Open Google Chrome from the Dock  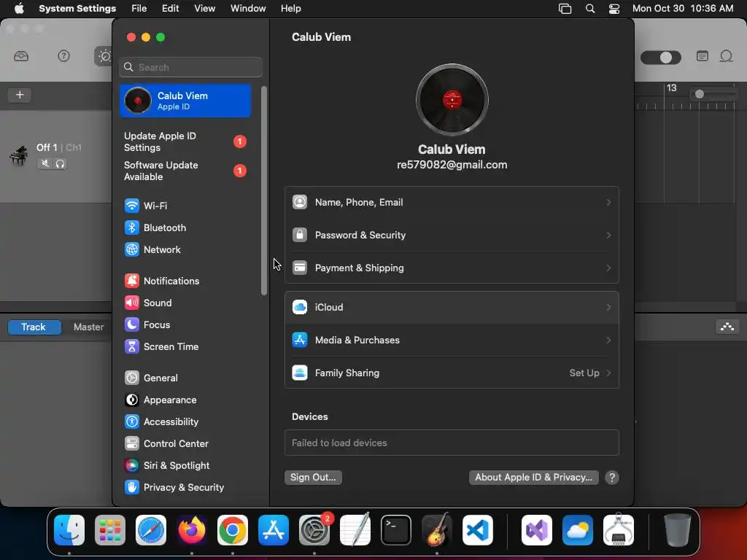click(233, 530)
